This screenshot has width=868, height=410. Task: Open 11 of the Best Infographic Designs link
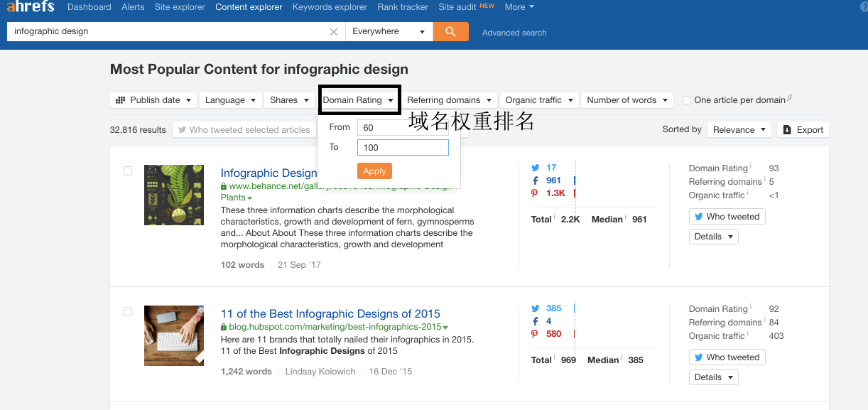[x=330, y=313]
